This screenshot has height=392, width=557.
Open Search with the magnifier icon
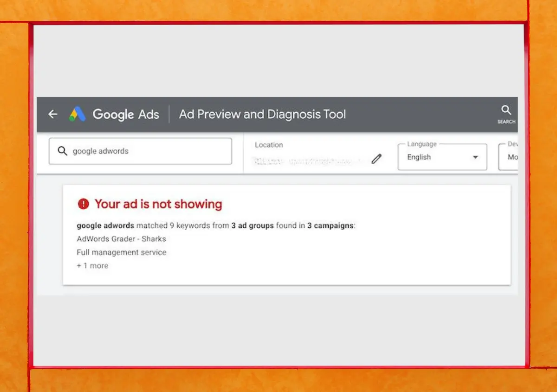coord(506,114)
